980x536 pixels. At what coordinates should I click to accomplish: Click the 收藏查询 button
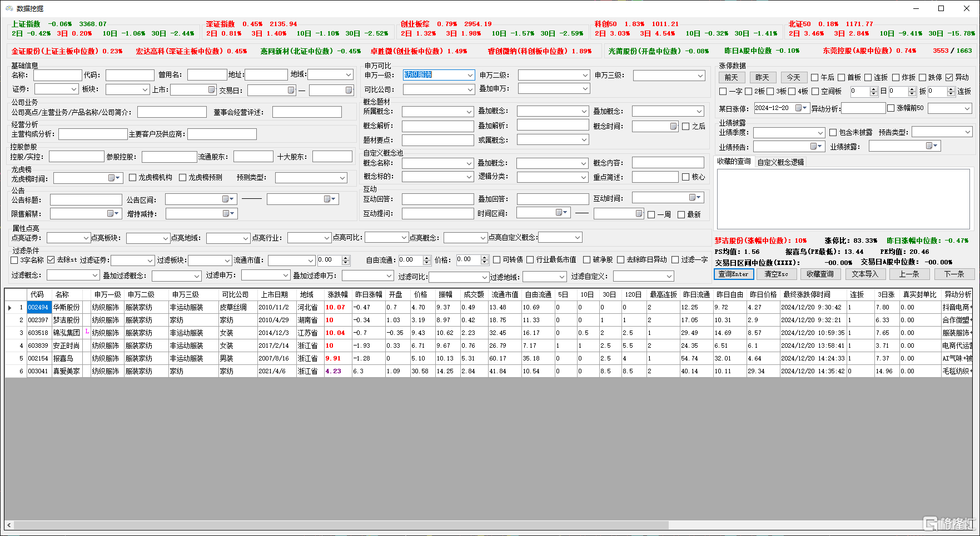[x=820, y=274]
